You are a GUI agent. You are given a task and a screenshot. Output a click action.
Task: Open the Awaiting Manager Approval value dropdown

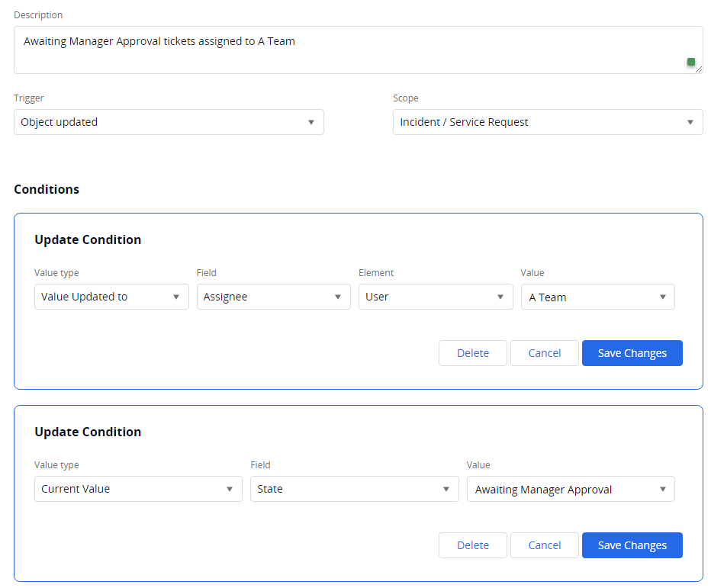click(570, 489)
